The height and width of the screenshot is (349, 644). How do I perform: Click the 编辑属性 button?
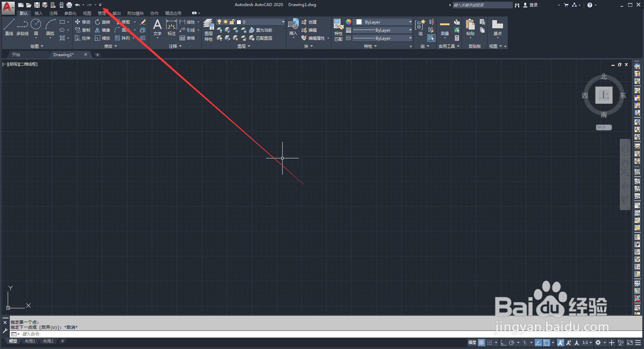tap(314, 38)
